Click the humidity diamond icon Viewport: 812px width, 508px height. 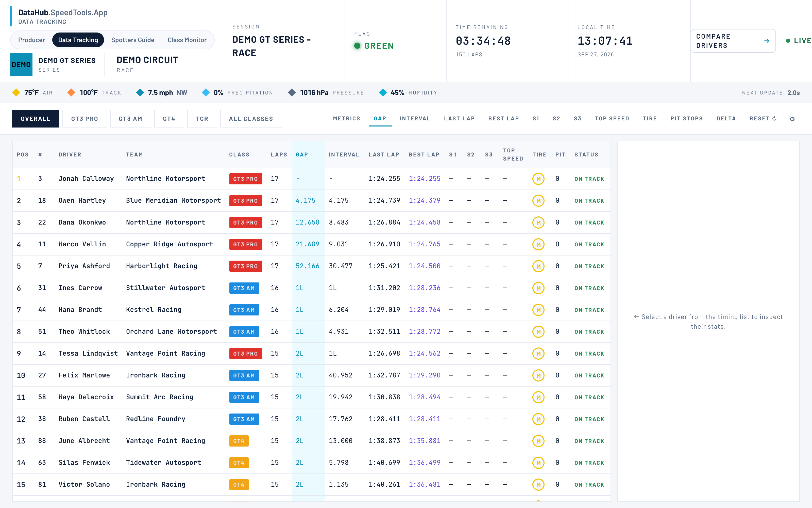pos(382,92)
